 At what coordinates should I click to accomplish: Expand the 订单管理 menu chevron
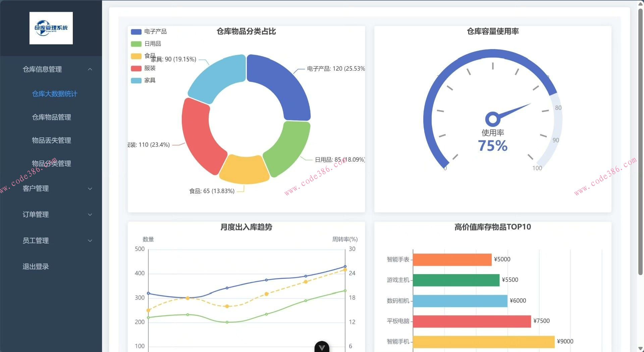90,214
